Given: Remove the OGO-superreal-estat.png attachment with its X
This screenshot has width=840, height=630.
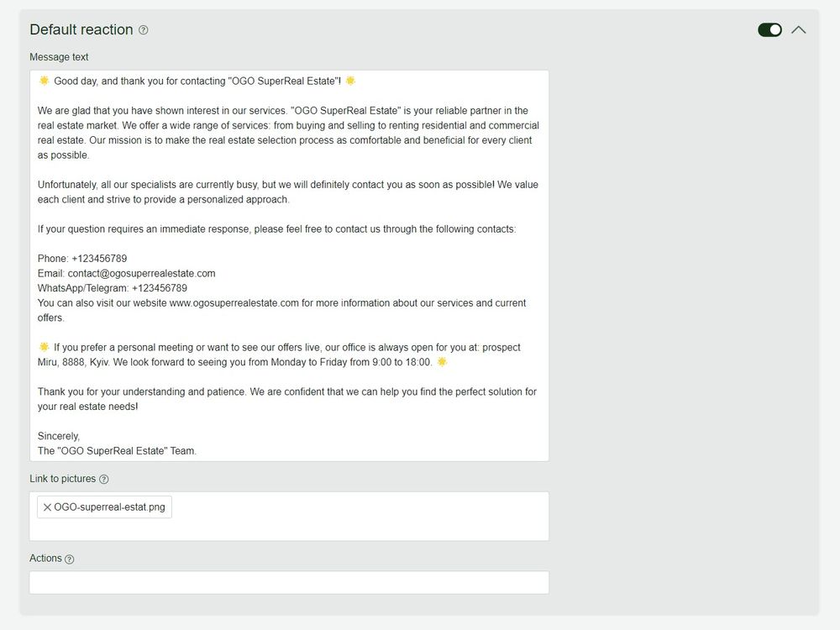Looking at the screenshot, I should [x=47, y=507].
